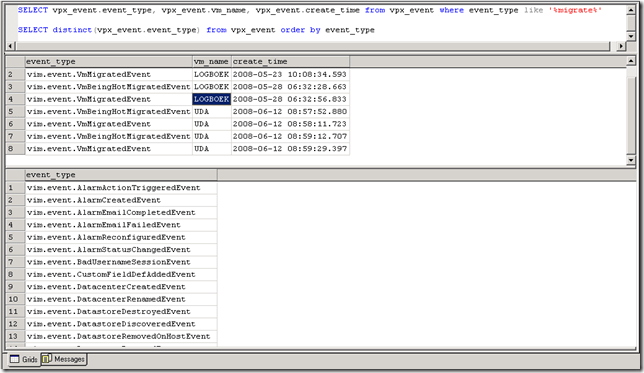
Task: Click VmBeingHotMigratedEvent cell in row 7
Action: 109,136
